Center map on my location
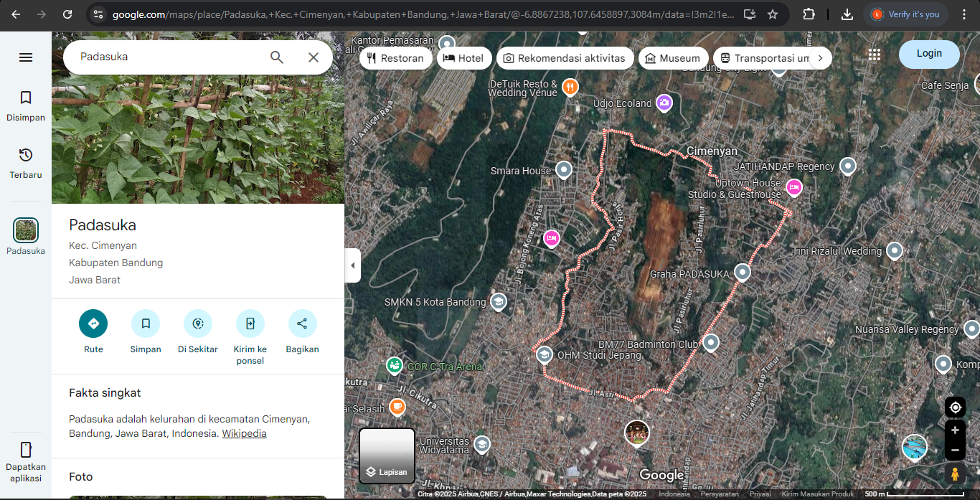Viewport: 980px width, 500px height. (x=955, y=407)
